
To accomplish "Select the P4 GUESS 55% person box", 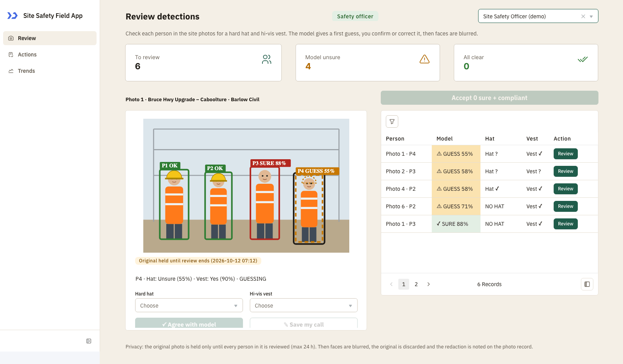I will point(309,208).
